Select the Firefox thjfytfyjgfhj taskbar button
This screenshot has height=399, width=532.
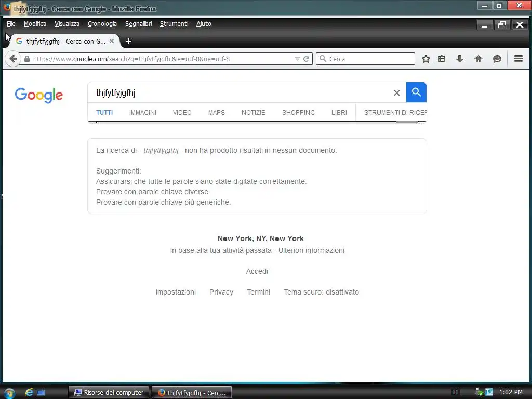click(x=192, y=393)
